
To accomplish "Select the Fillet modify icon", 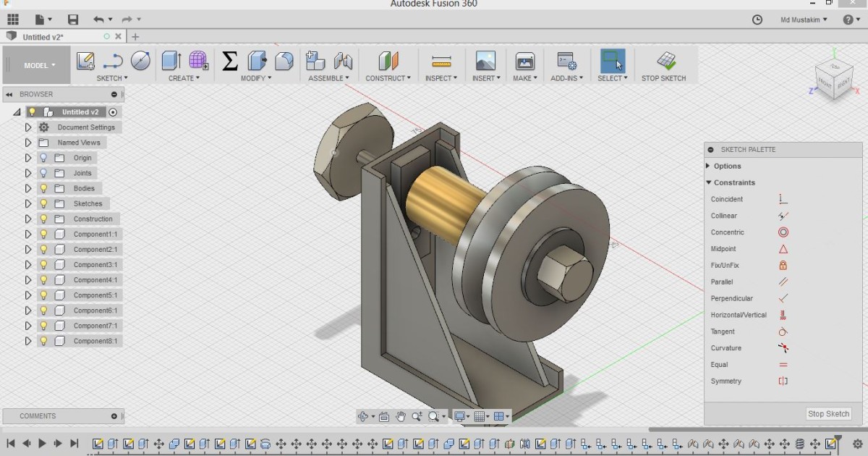I will (284, 61).
